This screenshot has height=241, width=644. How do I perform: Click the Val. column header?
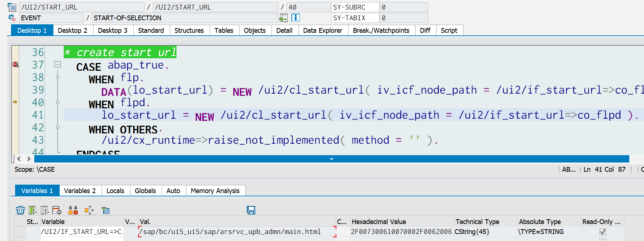(x=237, y=221)
